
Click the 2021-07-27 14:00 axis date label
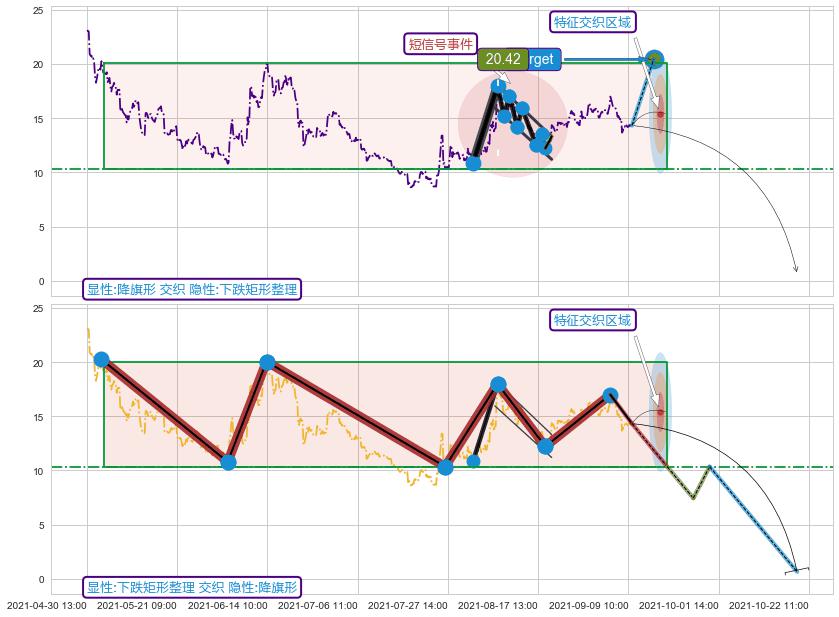pos(407,605)
